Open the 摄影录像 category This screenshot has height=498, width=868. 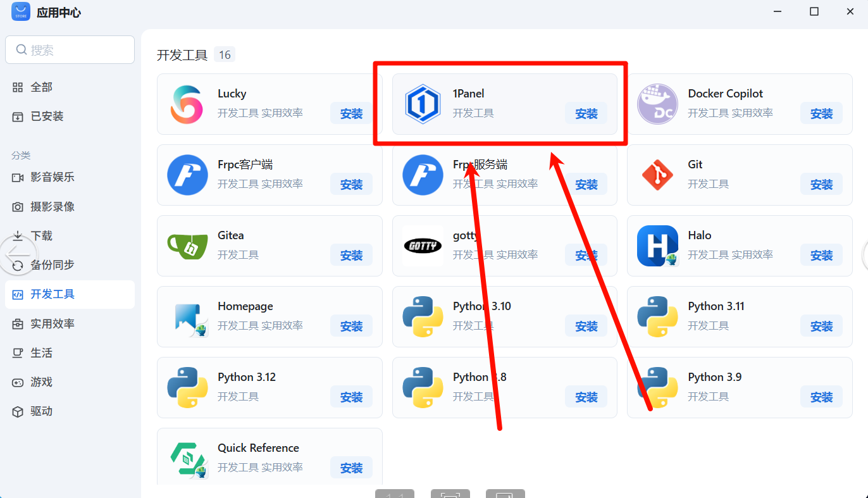(70, 207)
